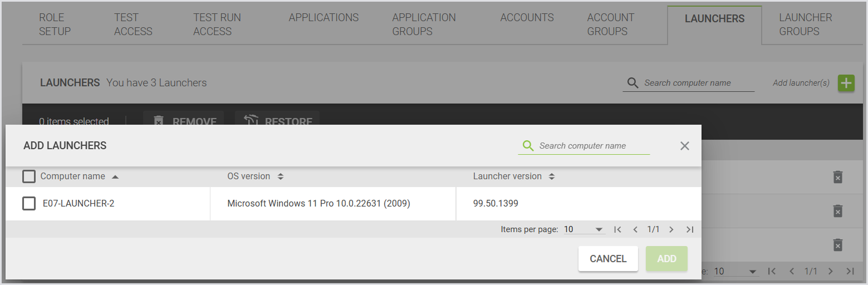Click the Add button in dialog
The image size is (868, 285).
(x=666, y=259)
